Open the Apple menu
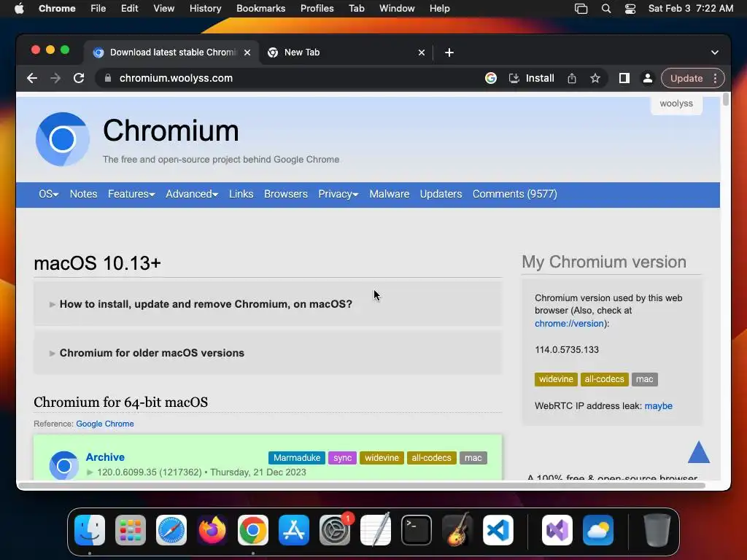 [x=19, y=9]
